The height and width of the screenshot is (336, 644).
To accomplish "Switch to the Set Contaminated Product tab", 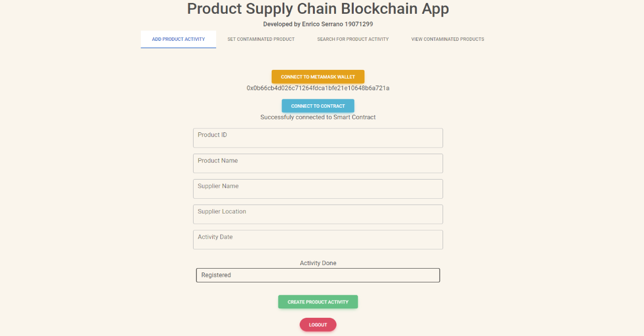I will point(261,39).
